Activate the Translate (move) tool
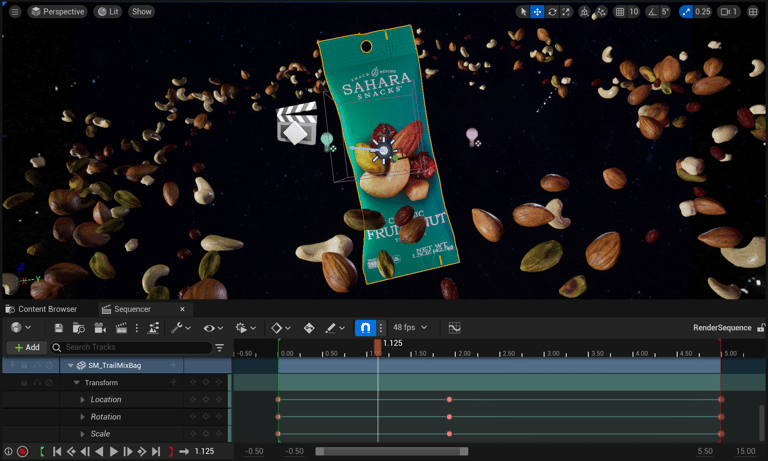This screenshot has width=768, height=461. (x=537, y=12)
